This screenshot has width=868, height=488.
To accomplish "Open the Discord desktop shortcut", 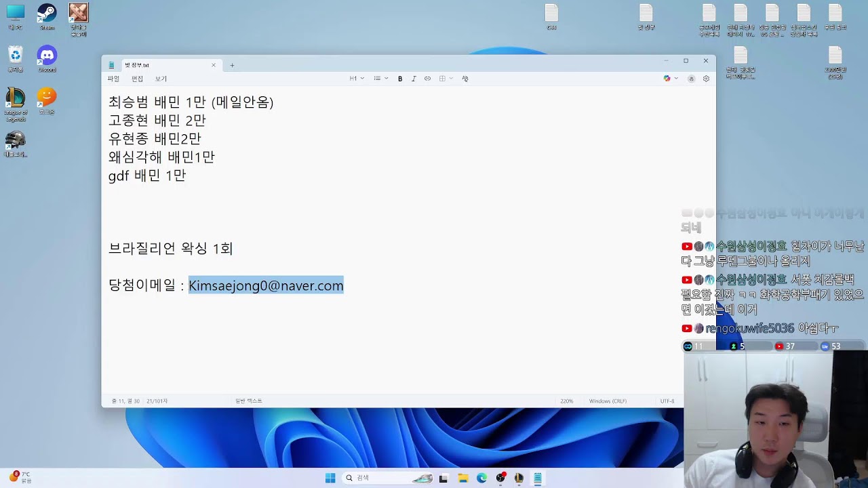I will 47,59.
